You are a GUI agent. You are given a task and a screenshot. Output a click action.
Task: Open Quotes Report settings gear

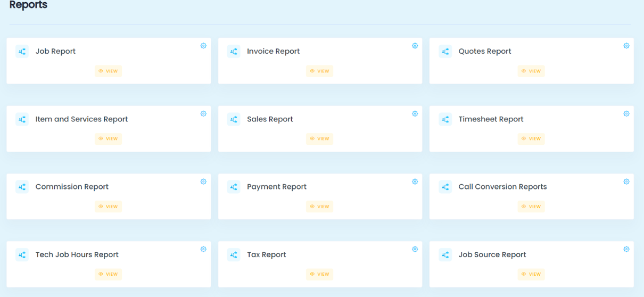(x=626, y=46)
